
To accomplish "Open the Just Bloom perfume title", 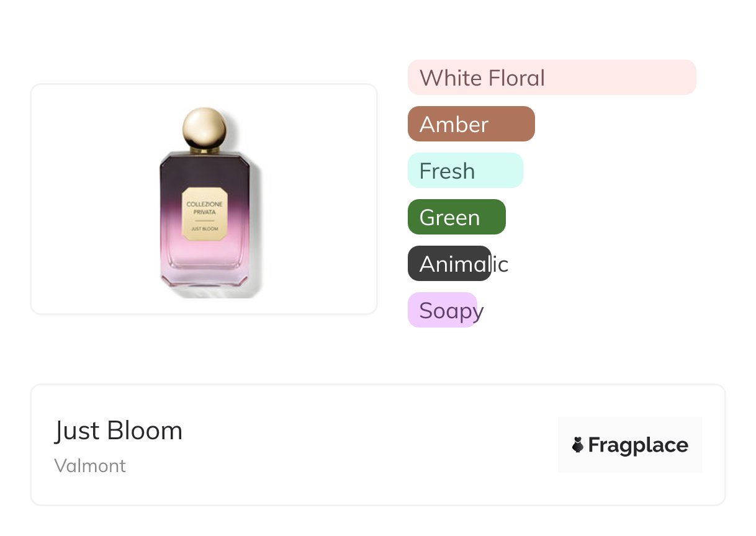I will [119, 431].
